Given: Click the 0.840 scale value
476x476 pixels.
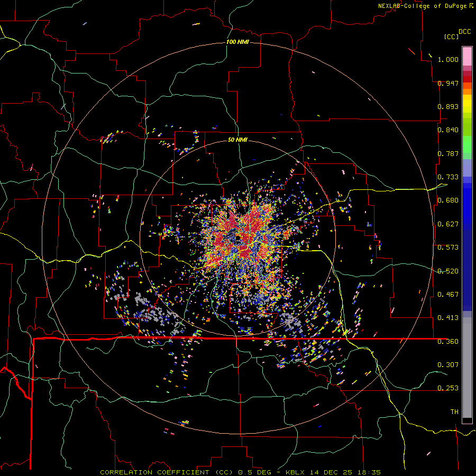Looking at the screenshot, I should tap(448, 130).
